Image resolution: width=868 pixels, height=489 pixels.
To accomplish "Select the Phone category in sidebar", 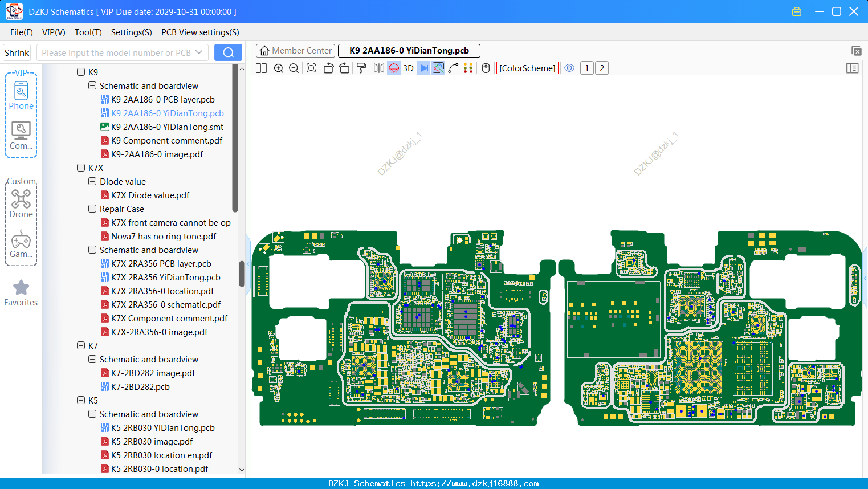I will click(21, 96).
